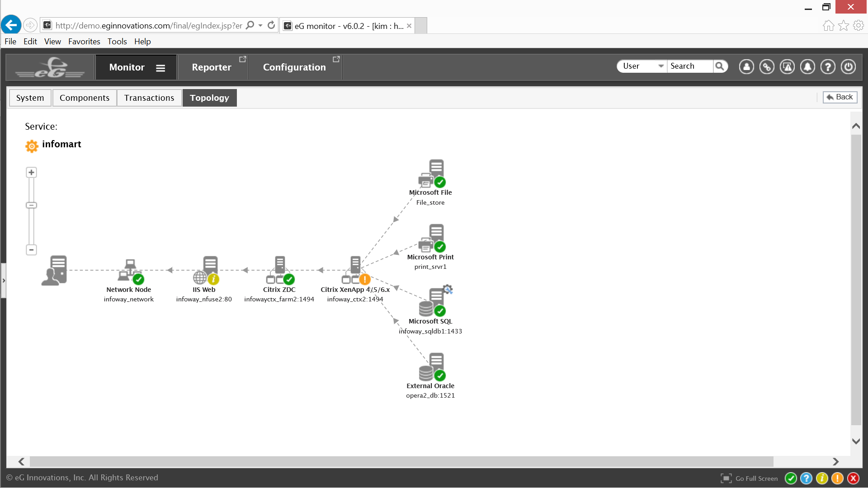
Task: Click the Network Node icon
Action: tap(131, 271)
